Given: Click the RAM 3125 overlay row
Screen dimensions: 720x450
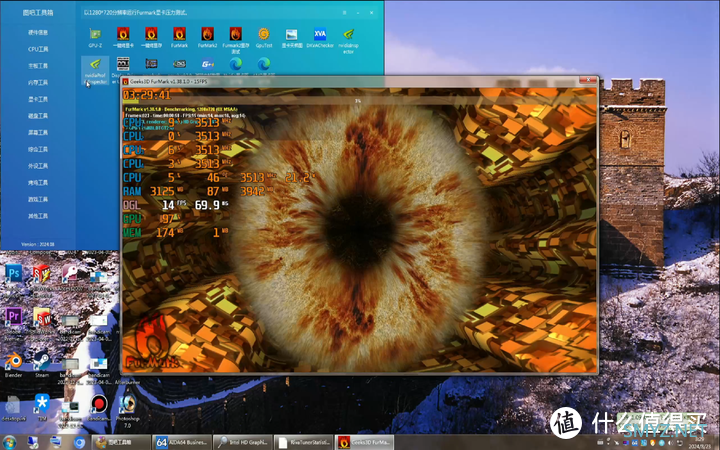Looking at the screenshot, I should [x=198, y=191].
